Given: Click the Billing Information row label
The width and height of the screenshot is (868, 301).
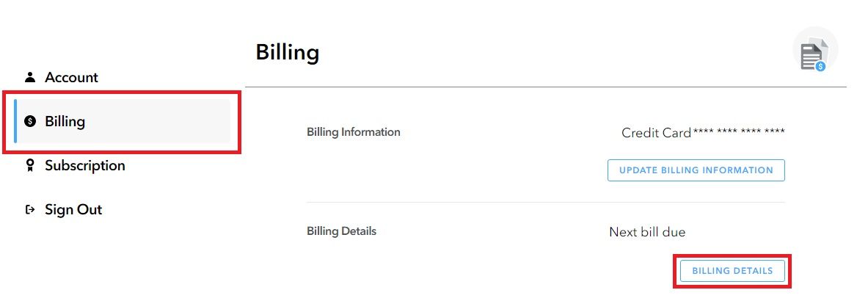Looking at the screenshot, I should coord(354,132).
